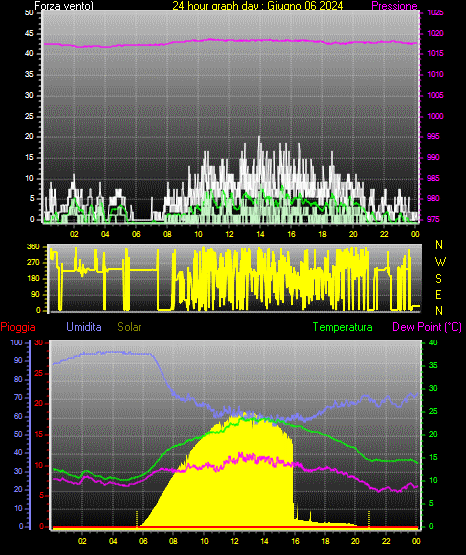Click the green 'Temperatura' legend label
Screen dimensions: 466x555
coord(343,327)
